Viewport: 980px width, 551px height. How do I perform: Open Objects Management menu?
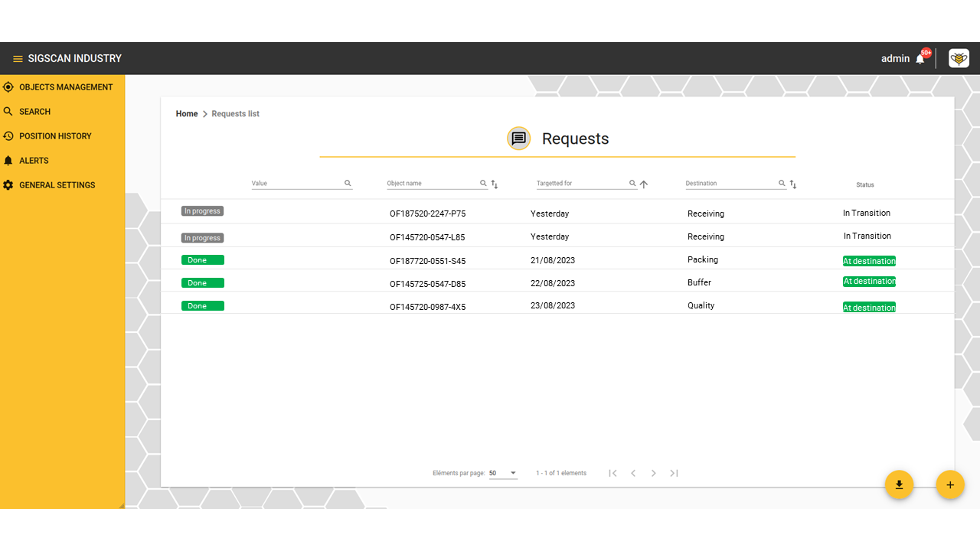(66, 87)
